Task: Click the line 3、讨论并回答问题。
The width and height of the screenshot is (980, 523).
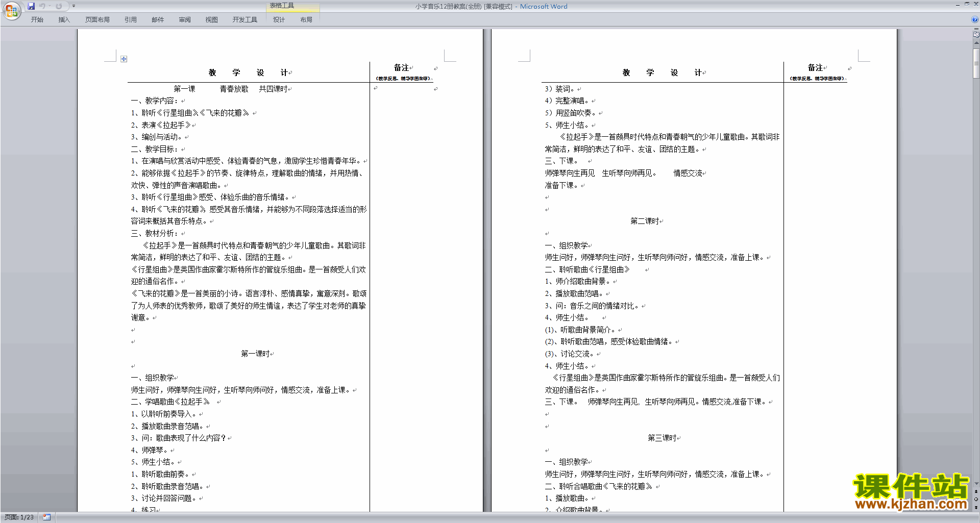Action: tap(164, 498)
